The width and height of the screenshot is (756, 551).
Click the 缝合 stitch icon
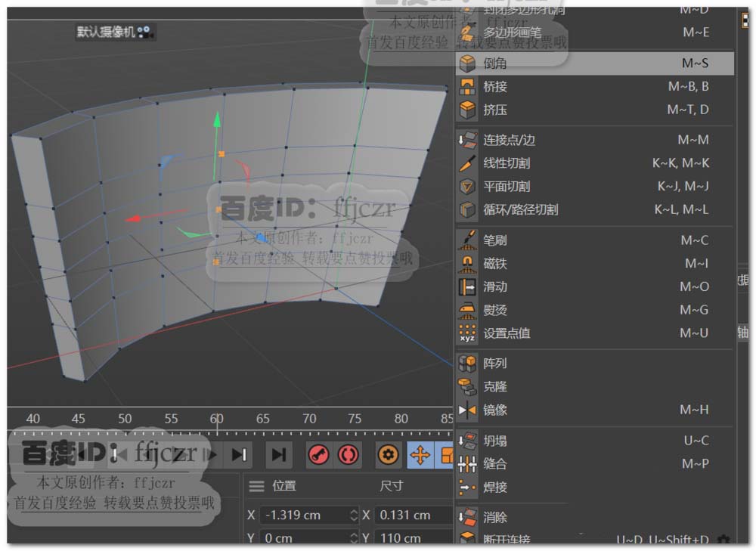[x=467, y=464]
